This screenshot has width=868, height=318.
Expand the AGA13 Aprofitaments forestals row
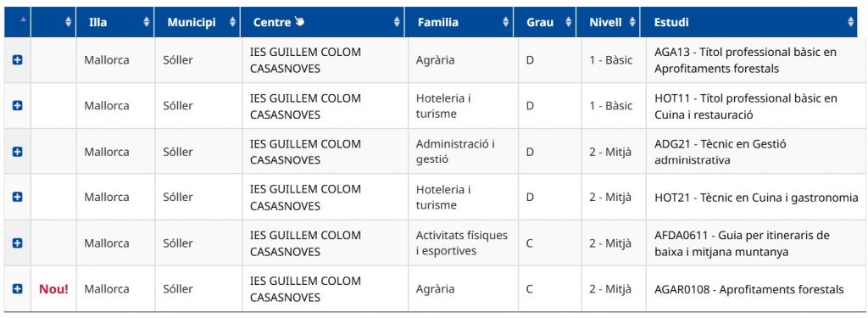tap(17, 60)
